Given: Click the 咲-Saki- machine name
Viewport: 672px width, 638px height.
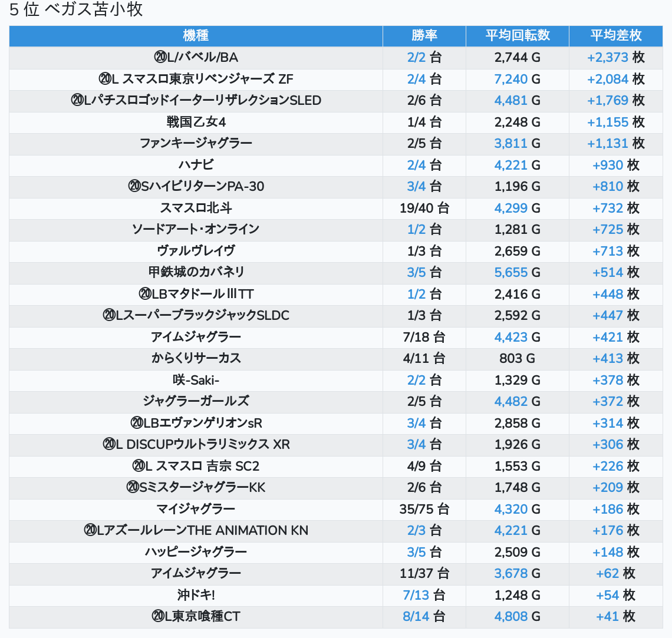Looking at the screenshot, I should 196,380.
